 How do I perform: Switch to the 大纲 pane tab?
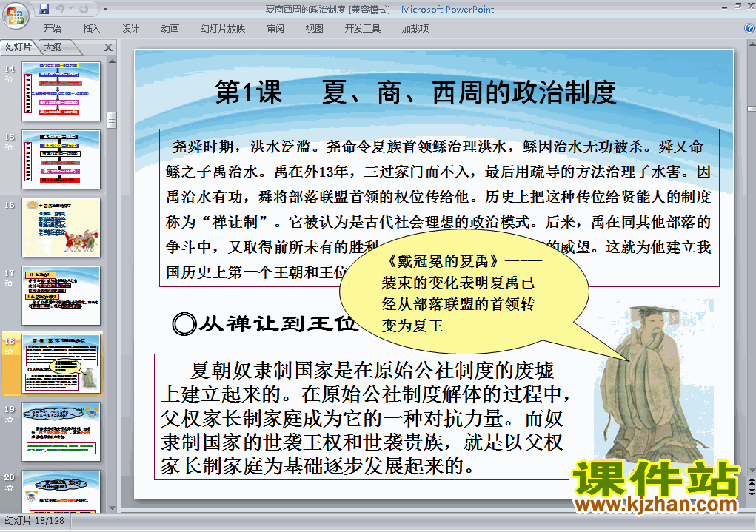click(x=54, y=47)
